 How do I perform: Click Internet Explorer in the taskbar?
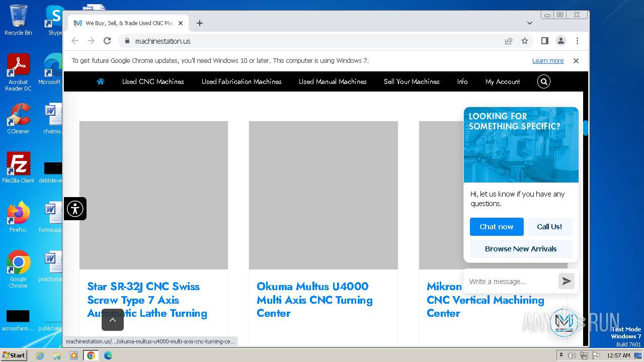coord(40,355)
